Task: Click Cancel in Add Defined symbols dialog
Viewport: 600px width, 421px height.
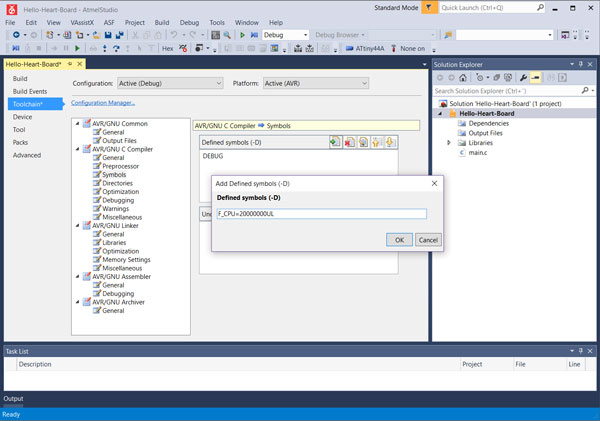Action: pyautogui.click(x=428, y=240)
